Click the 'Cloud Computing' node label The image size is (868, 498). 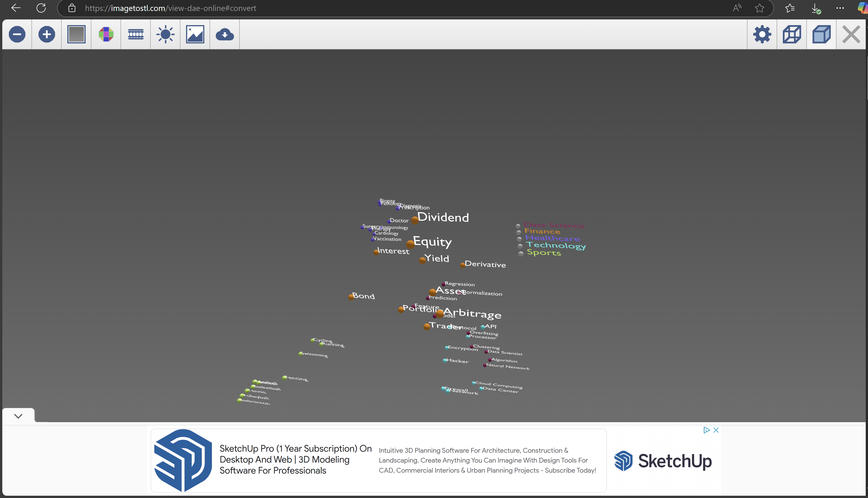coord(499,385)
